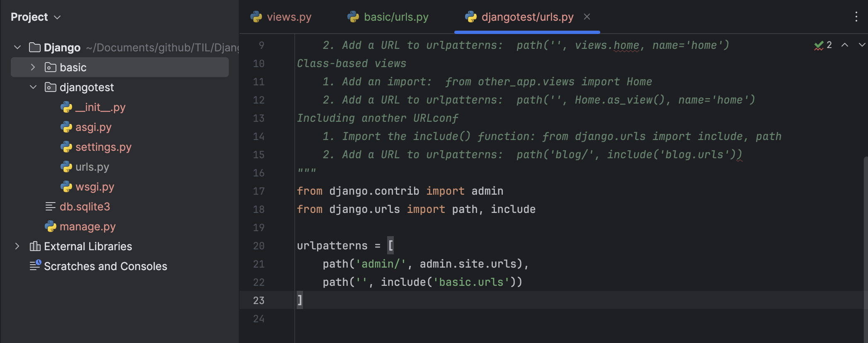The image size is (868, 343).
Task: Click the Python icon on basic/urls.py tab
Action: tap(353, 17)
